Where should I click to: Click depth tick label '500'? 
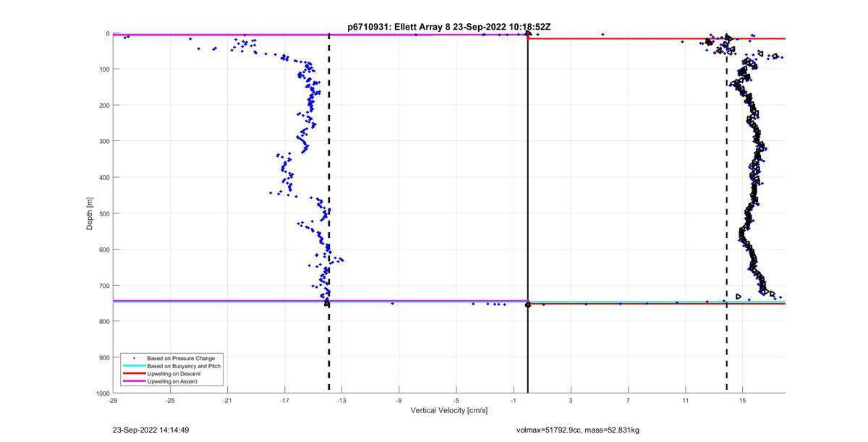point(104,213)
